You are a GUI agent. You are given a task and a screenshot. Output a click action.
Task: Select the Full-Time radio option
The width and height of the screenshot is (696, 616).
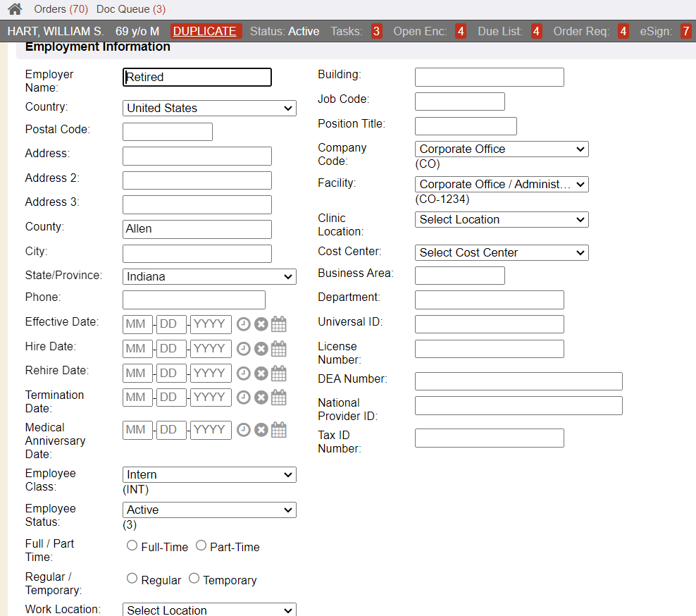132,546
